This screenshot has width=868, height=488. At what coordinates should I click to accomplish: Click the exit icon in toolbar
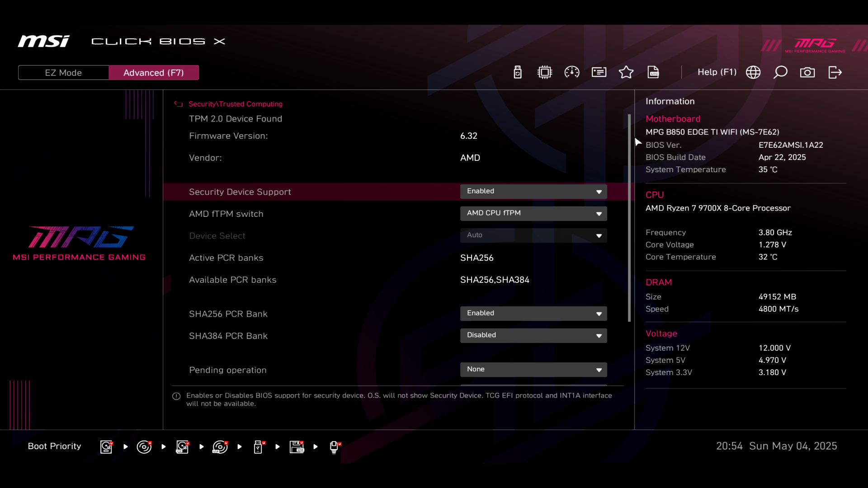point(835,72)
